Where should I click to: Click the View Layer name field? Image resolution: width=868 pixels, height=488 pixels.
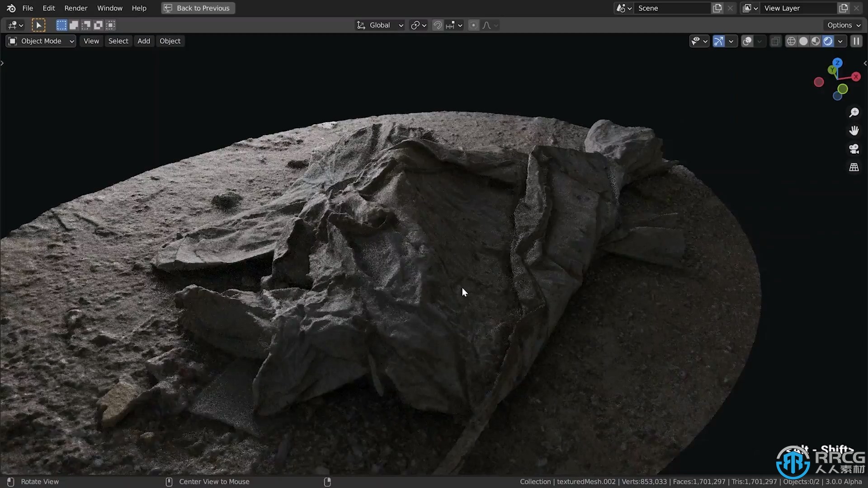[799, 8]
